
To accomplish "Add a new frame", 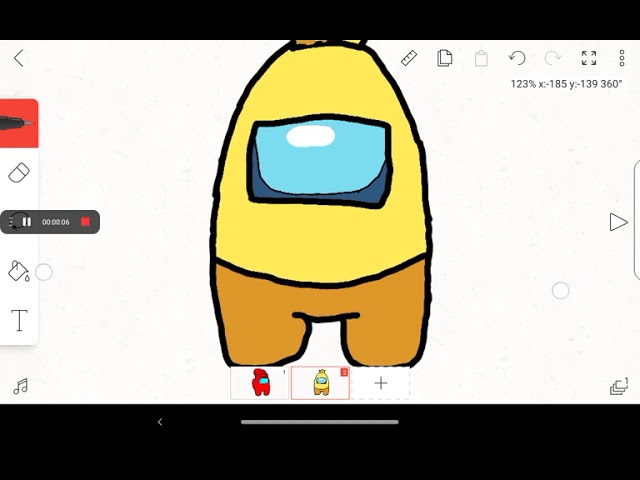I will tap(381, 383).
